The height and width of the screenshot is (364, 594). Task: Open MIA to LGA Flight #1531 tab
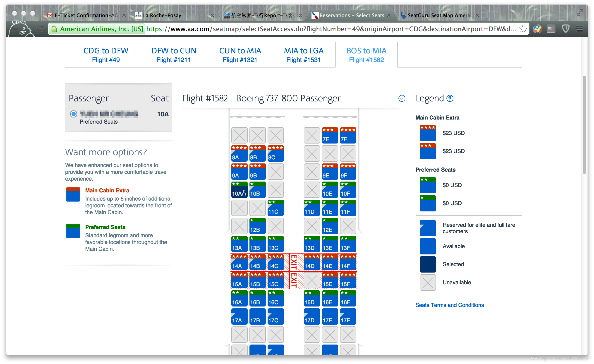click(x=304, y=55)
